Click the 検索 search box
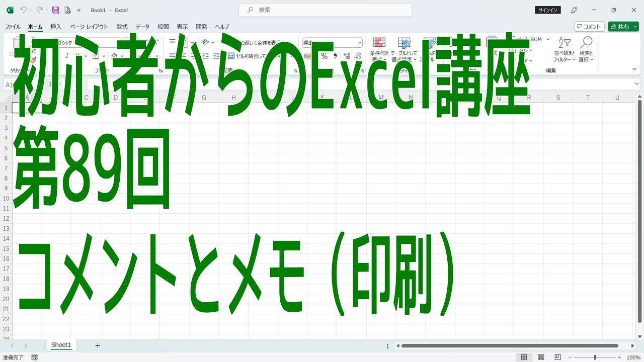The width and height of the screenshot is (644, 362). (325, 10)
